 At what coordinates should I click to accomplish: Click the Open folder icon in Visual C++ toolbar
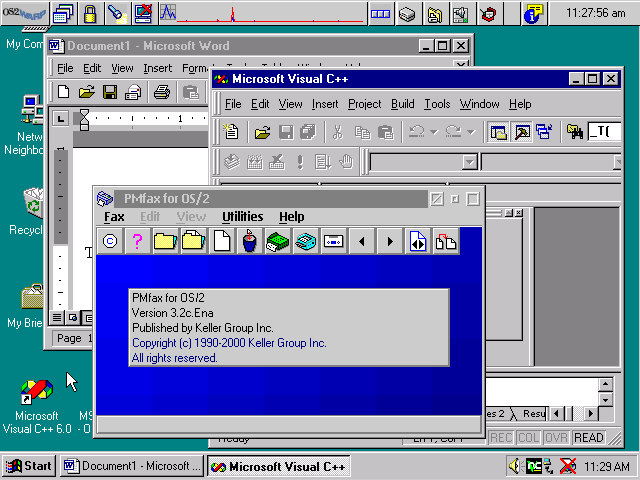pyautogui.click(x=262, y=132)
